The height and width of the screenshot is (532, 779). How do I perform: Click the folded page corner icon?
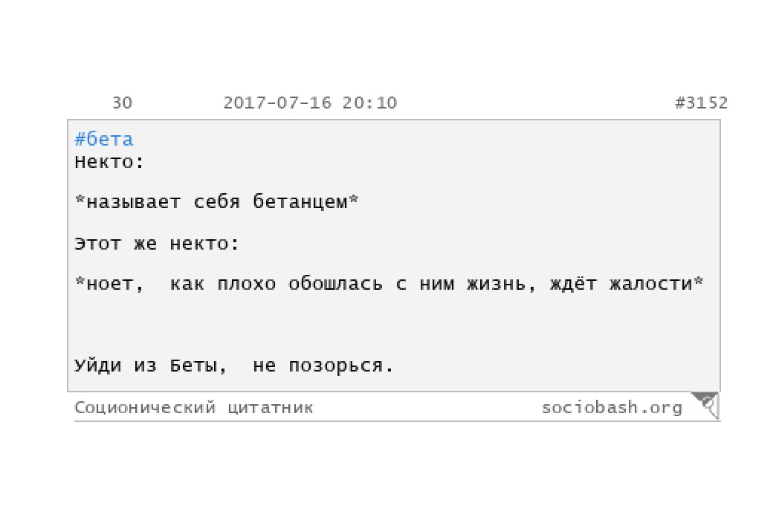point(705,406)
